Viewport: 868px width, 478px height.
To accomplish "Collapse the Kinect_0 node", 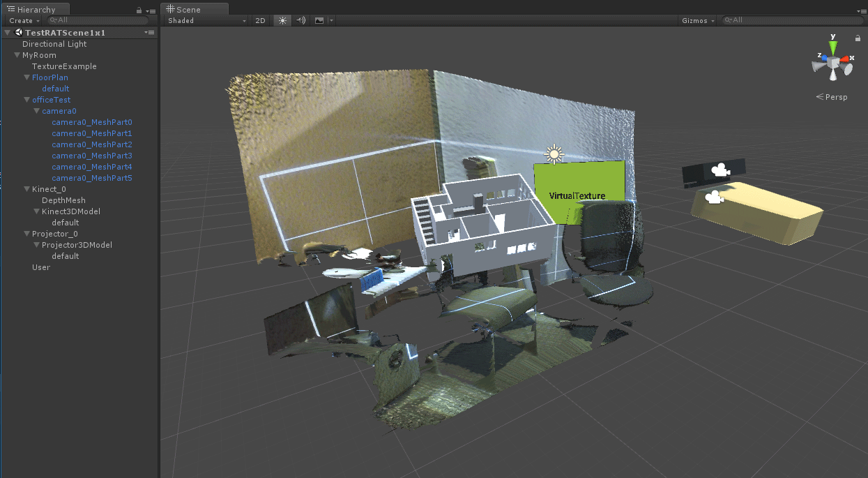I will pyautogui.click(x=27, y=189).
